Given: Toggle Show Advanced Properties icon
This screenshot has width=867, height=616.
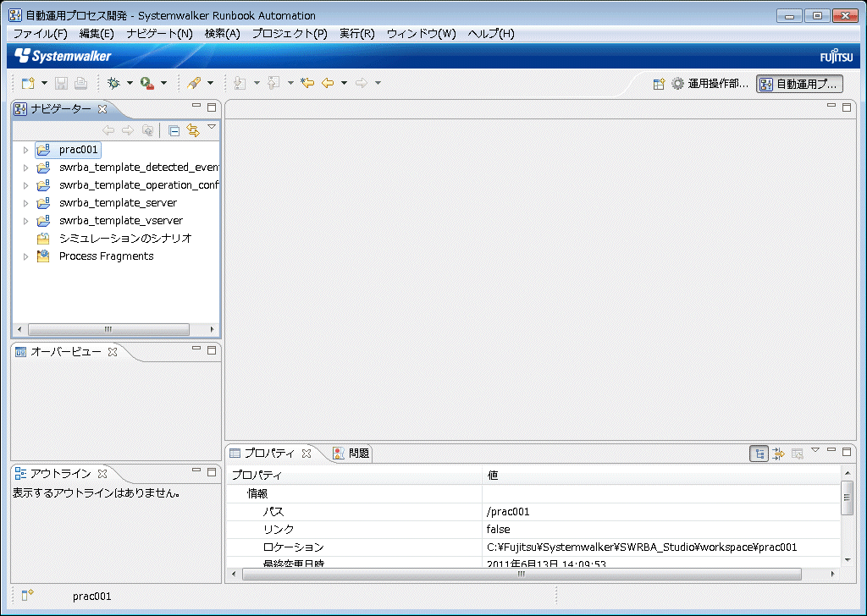Looking at the screenshot, I should [x=778, y=454].
